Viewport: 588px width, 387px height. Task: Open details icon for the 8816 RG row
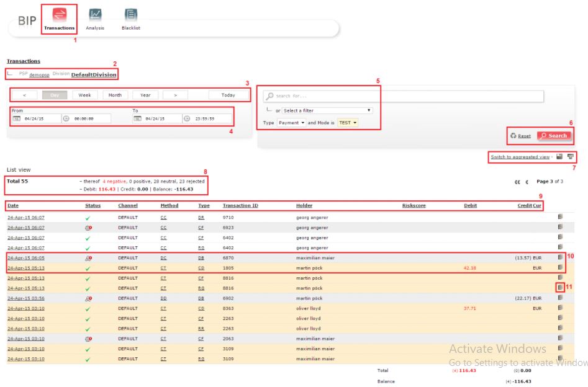(x=560, y=287)
